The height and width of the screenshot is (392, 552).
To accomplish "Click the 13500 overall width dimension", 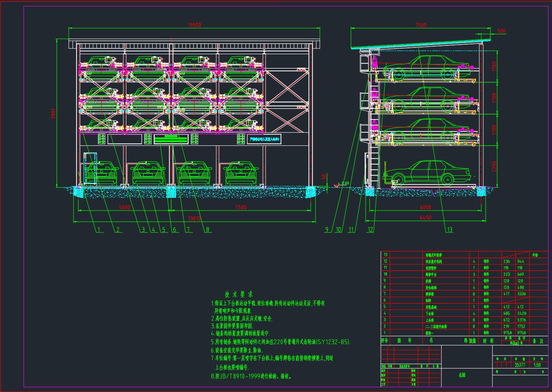I will pos(194,25).
